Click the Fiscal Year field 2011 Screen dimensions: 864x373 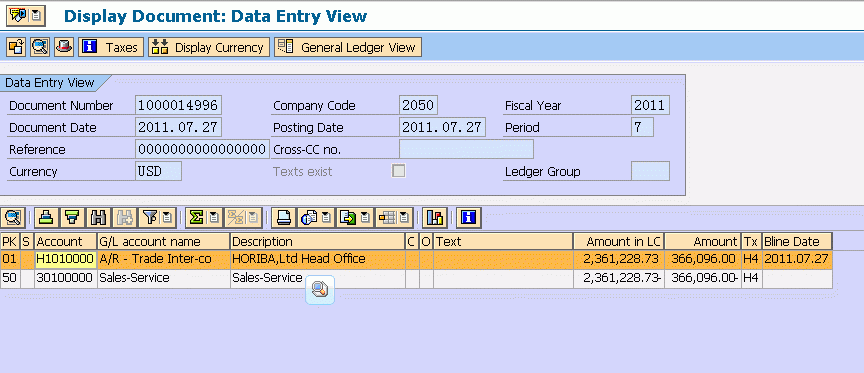coord(651,105)
